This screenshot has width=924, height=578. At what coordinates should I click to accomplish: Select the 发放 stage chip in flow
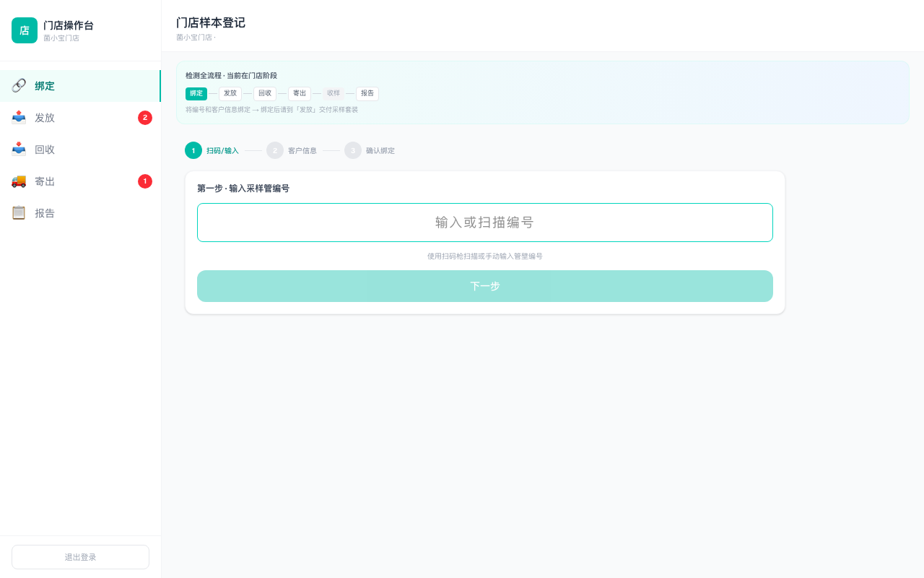230,94
